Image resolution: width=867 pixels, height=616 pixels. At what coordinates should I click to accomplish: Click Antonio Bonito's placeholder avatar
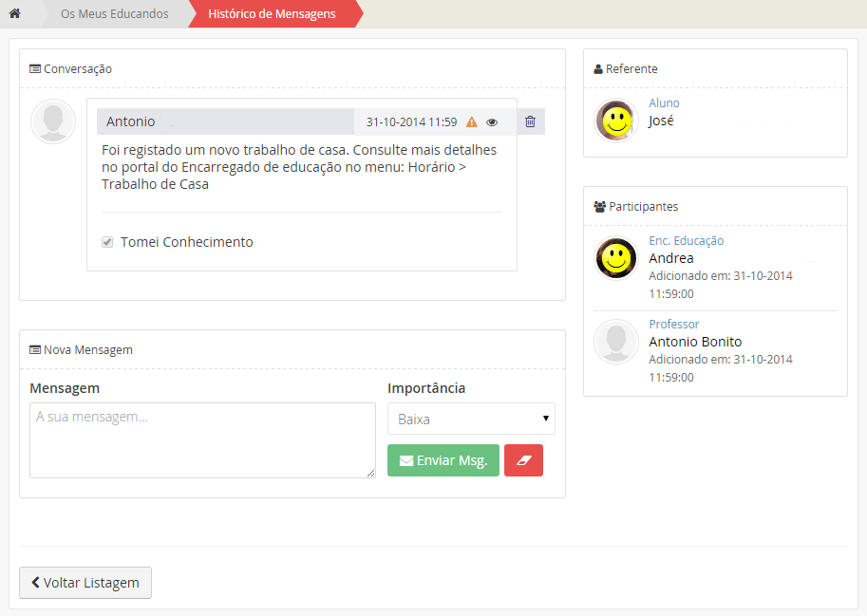(x=616, y=342)
